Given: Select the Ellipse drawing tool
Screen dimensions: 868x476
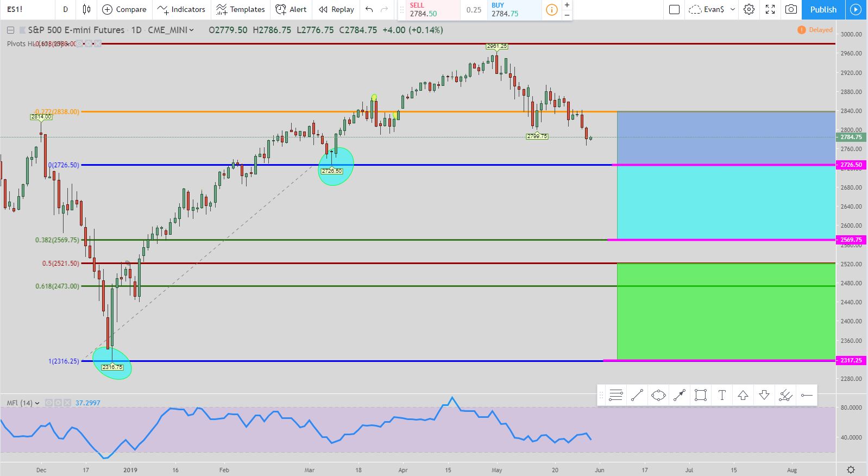Looking at the screenshot, I should click(658, 395).
